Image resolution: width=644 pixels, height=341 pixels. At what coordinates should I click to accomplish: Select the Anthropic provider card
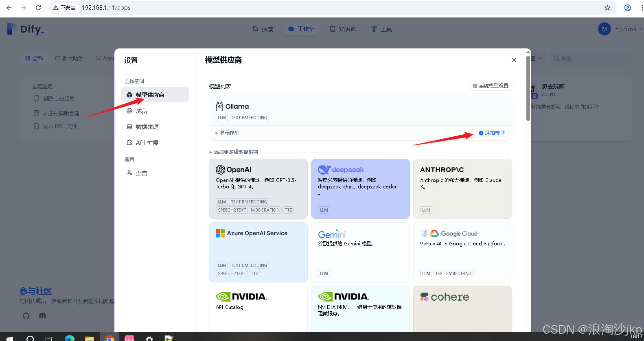pyautogui.click(x=462, y=189)
